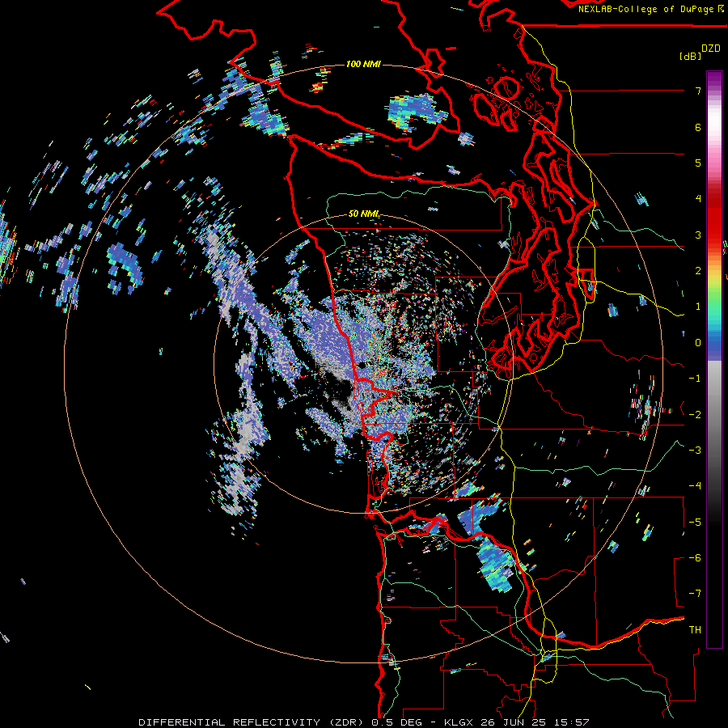Click the TH threshold label on scale

tap(695, 630)
